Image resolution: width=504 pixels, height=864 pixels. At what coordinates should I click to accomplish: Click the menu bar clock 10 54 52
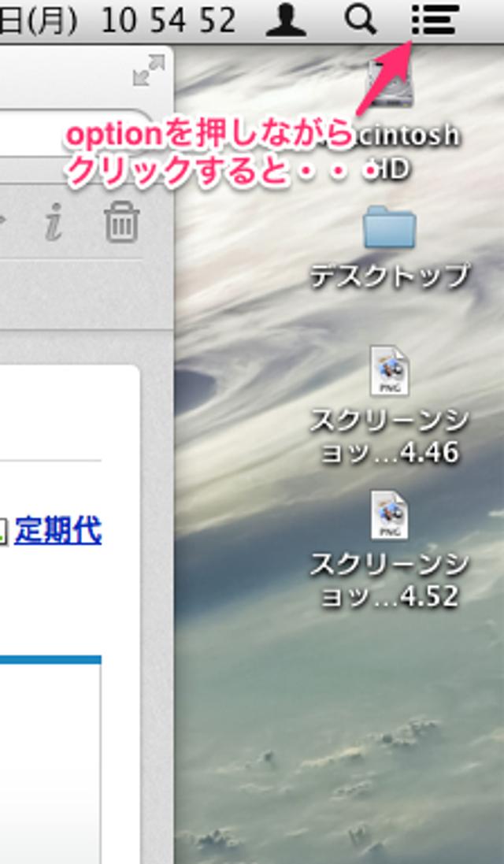[x=169, y=21]
